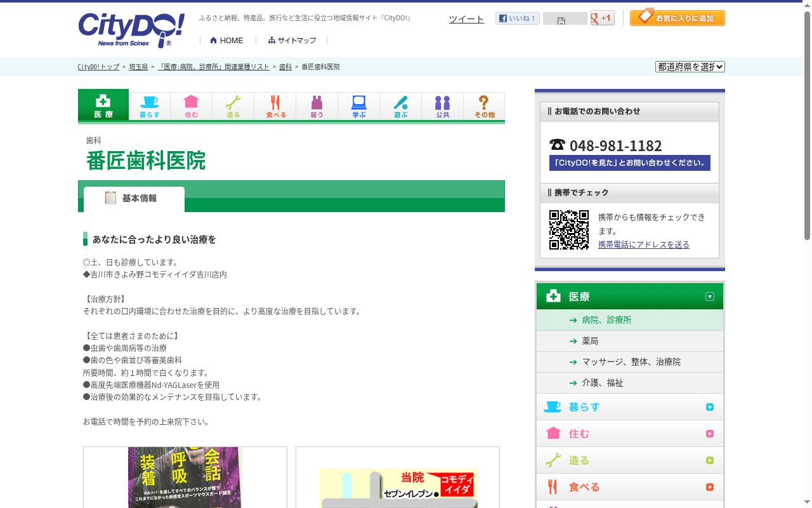
Task: Select マッサージ、整体、治療院 in the sidebar
Action: coord(629,362)
